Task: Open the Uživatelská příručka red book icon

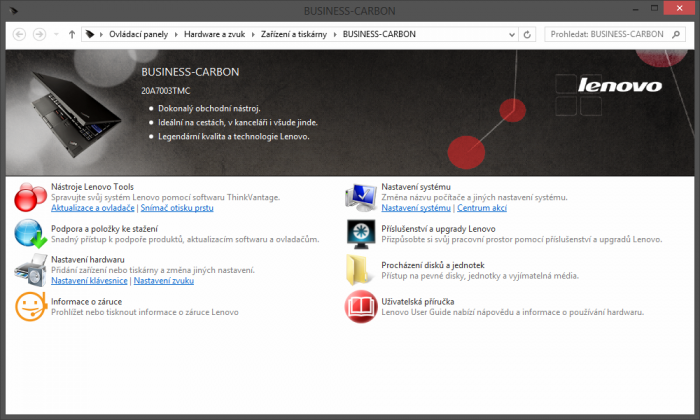Action: click(x=360, y=306)
